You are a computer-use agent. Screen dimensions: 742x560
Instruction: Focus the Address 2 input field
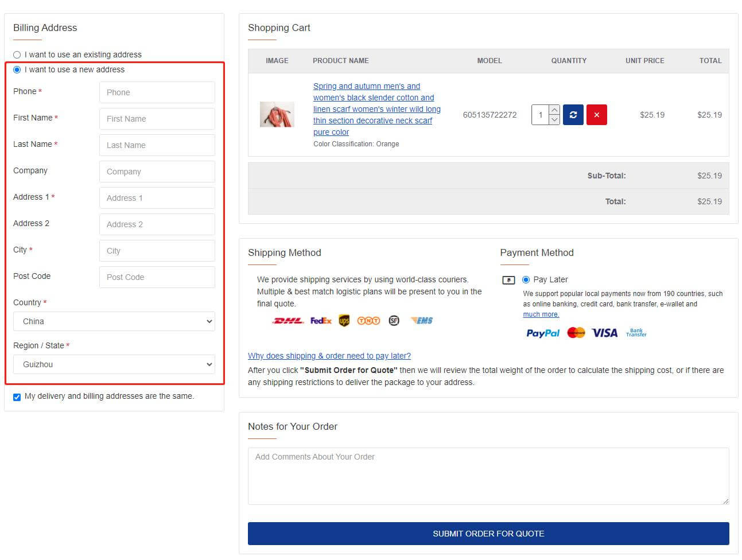(x=157, y=224)
